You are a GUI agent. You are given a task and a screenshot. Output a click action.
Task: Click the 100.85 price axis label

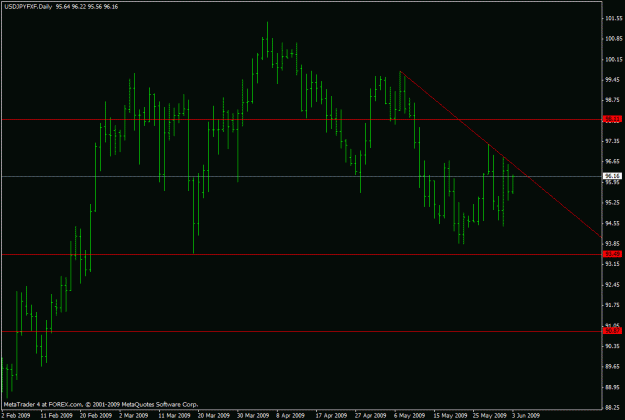pyautogui.click(x=614, y=39)
